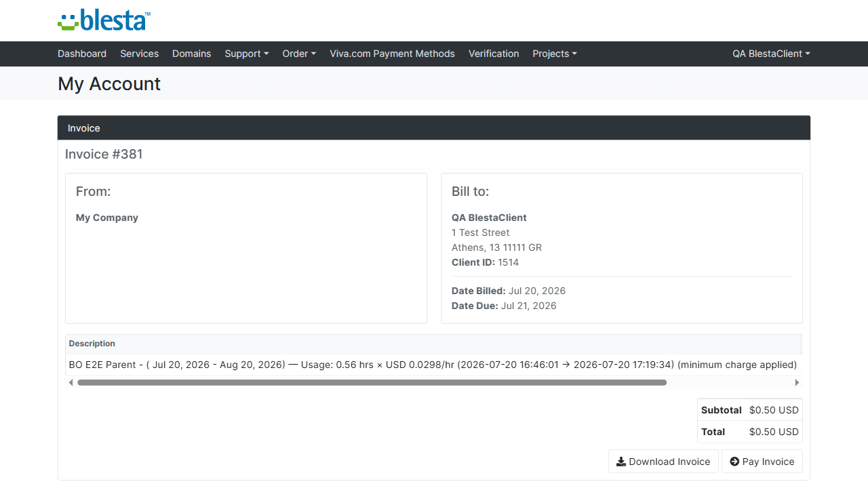Click the Subtotal $0.50 USD amount
This screenshot has height=488, width=868.
(x=774, y=410)
